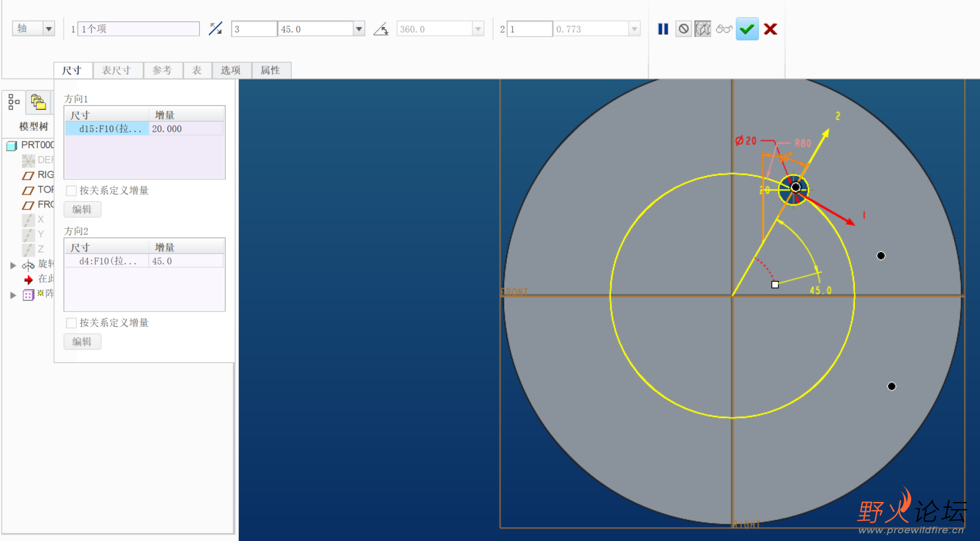The width and height of the screenshot is (980, 541).
Task: Enable 按关系定义增量 under 方向2
Action: tap(71, 323)
